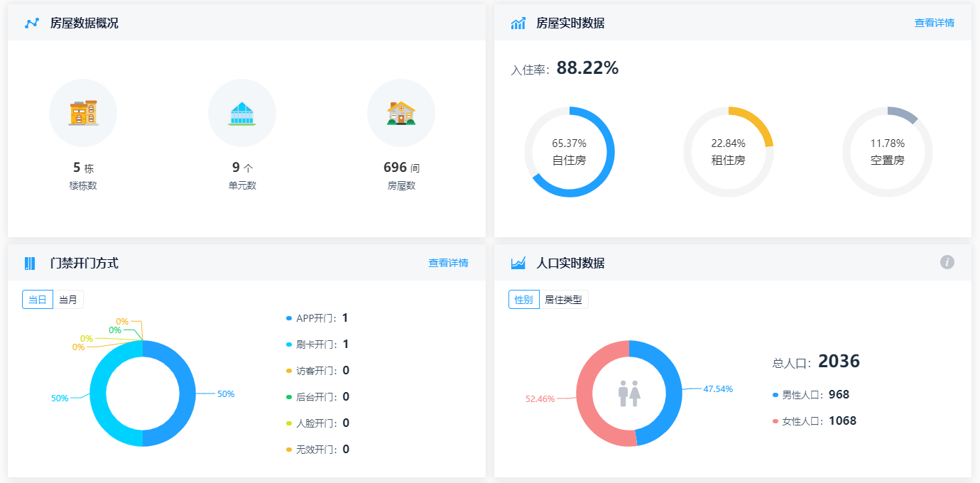Click the 房屋数据概况 header line-chart icon

[x=32, y=23]
